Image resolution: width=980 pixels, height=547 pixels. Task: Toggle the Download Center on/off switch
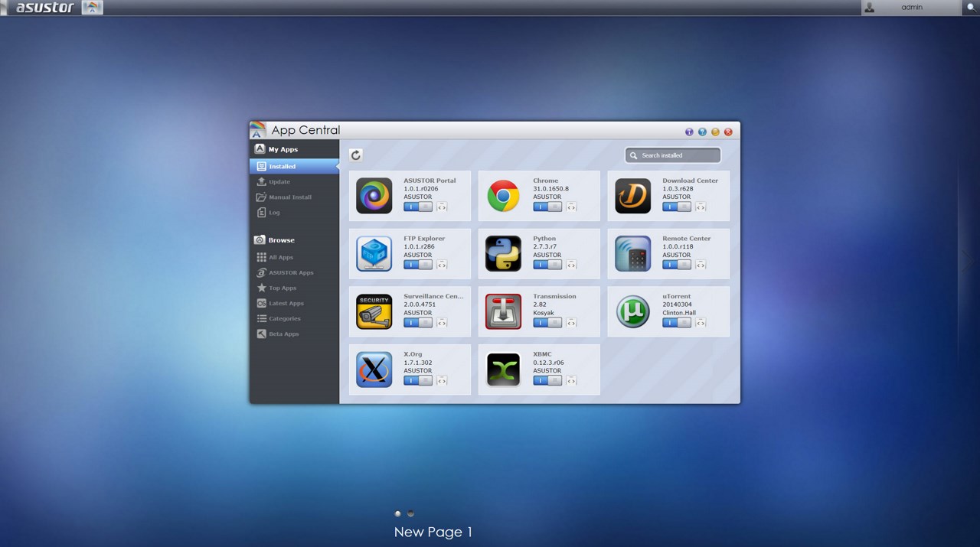(x=677, y=207)
